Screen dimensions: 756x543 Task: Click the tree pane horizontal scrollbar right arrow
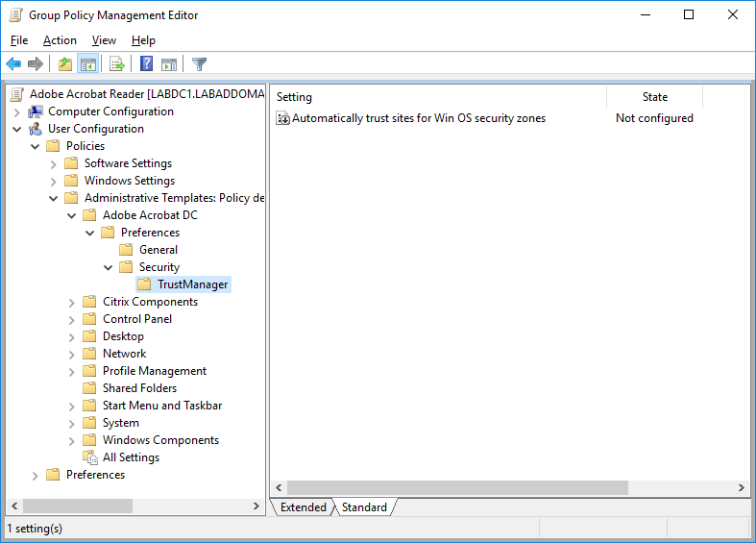coord(256,506)
